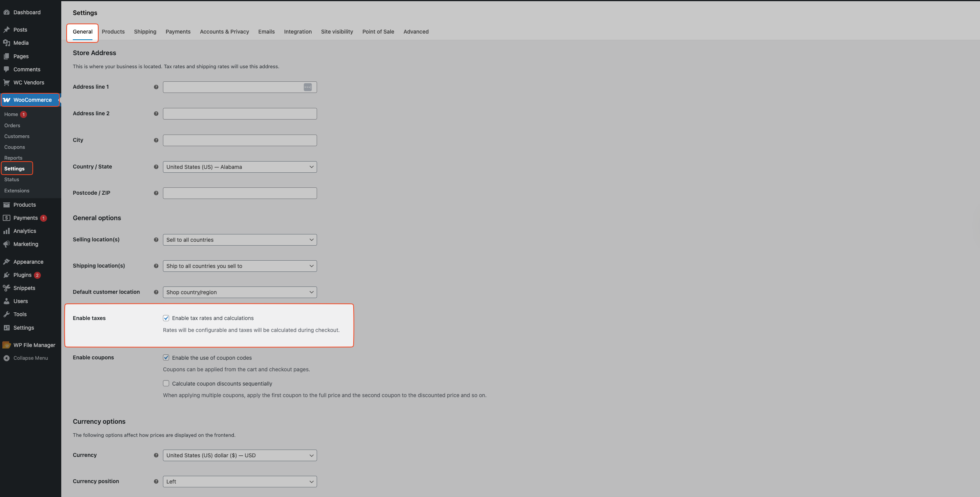Image resolution: width=980 pixels, height=497 pixels.
Task: Click the Collapse Menu arrow icon
Action: (7, 358)
